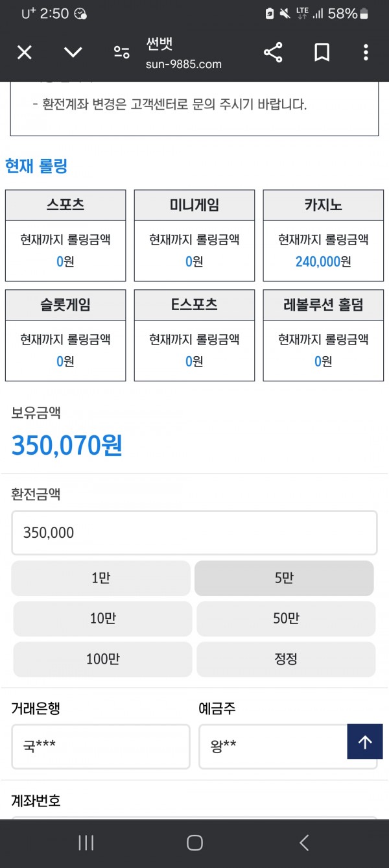Choose the 100만 amount button
The width and height of the screenshot is (389, 868).
point(102,660)
